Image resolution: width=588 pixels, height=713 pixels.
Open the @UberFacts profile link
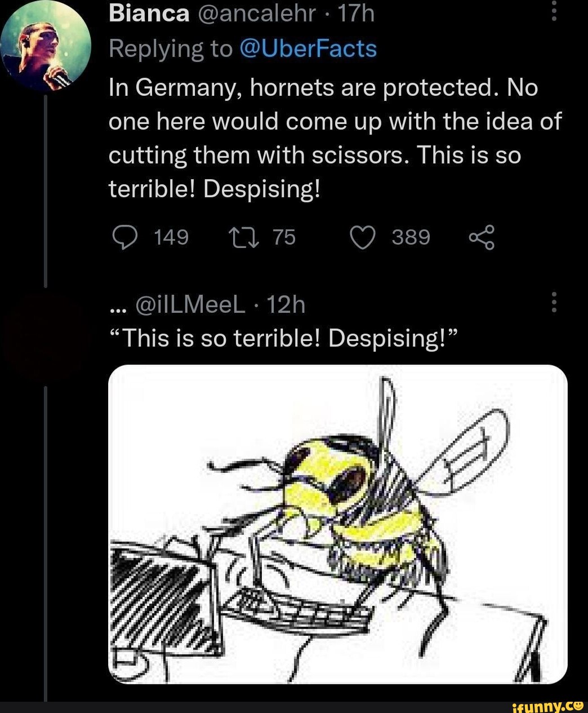[308, 49]
